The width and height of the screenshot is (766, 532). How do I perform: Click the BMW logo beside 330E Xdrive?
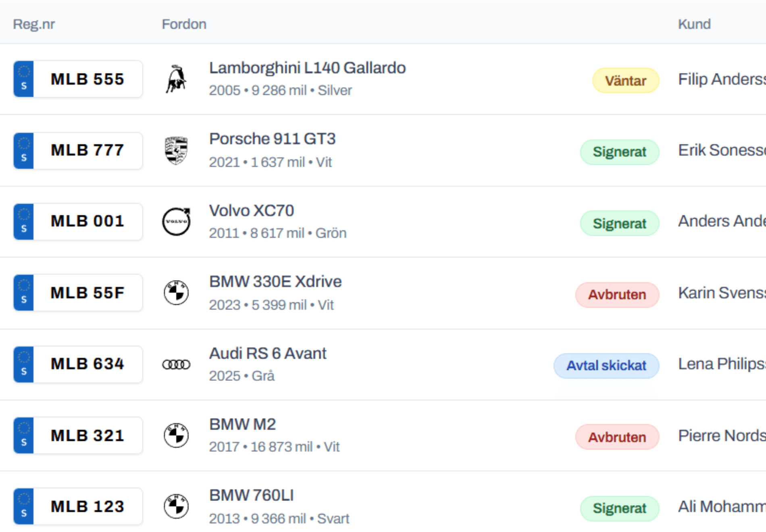[176, 293]
